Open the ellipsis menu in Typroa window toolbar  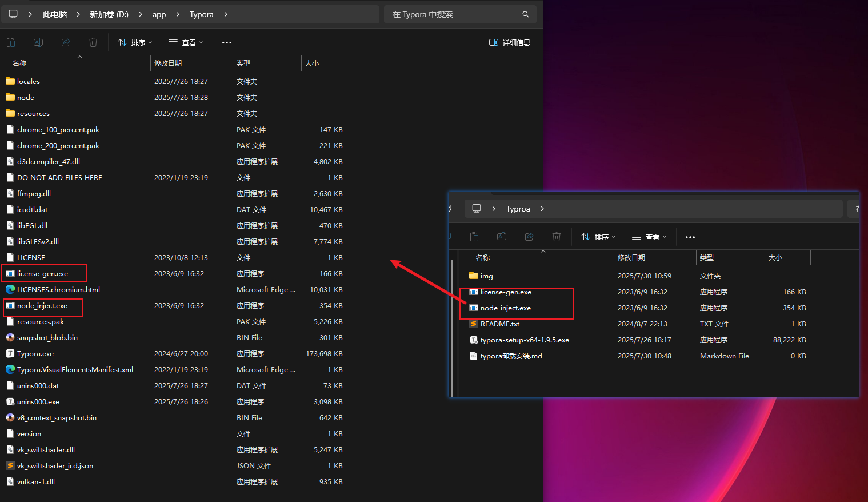click(x=690, y=237)
